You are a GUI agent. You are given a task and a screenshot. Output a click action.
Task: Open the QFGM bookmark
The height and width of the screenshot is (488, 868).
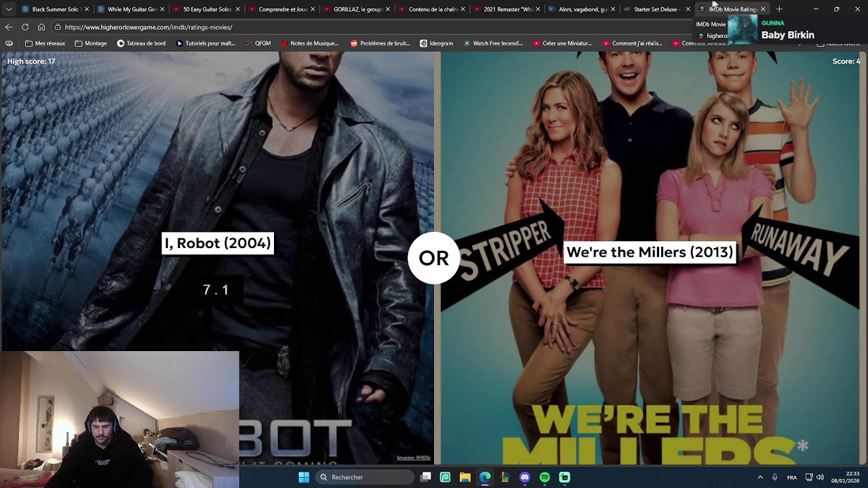point(258,43)
